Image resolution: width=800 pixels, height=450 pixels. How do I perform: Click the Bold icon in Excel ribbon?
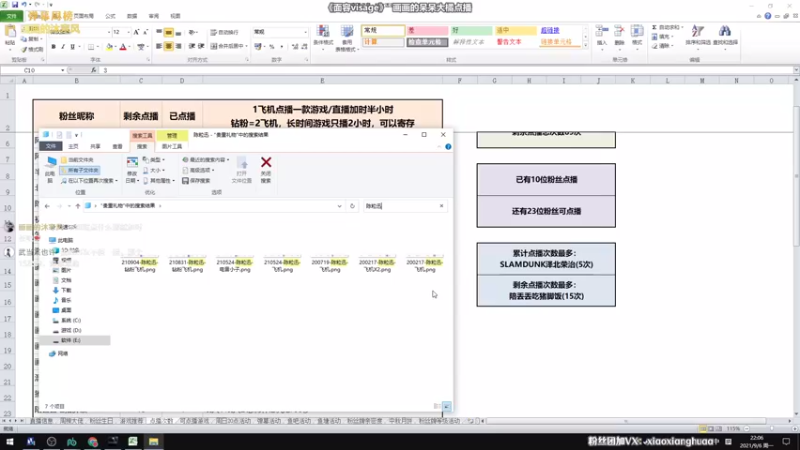(x=53, y=47)
